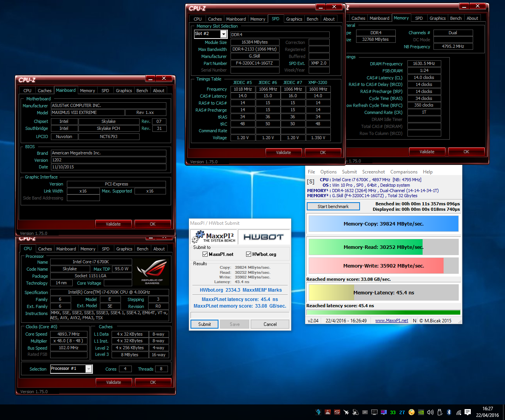The width and height of the screenshot is (505, 420).
Task: Open the Screenshot menu in MaxxMEM
Action: [x=374, y=172]
